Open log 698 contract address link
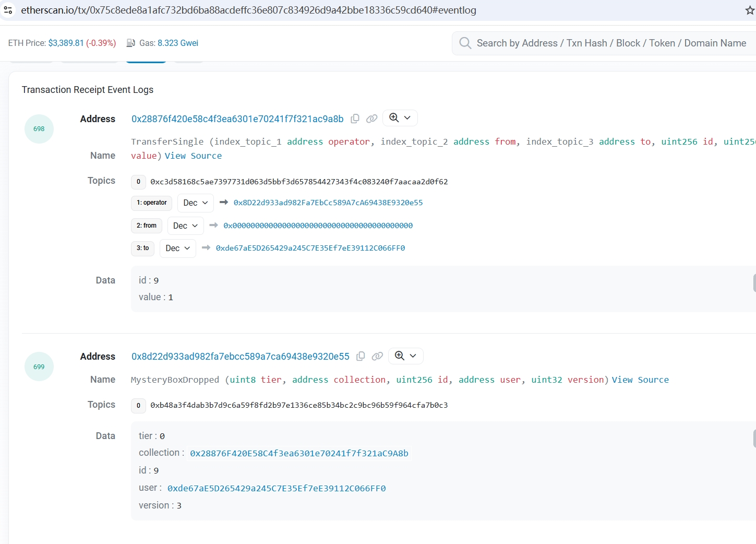Image resolution: width=756 pixels, height=544 pixels. pyautogui.click(x=237, y=119)
